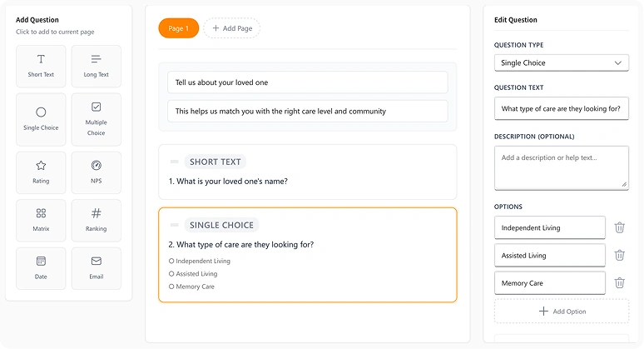Add an NPS gauge question

click(97, 172)
